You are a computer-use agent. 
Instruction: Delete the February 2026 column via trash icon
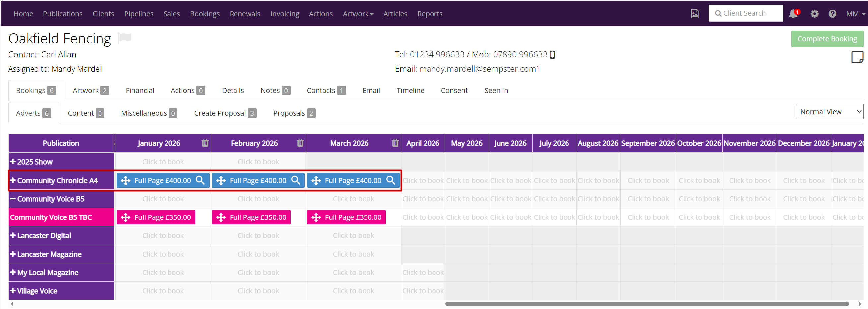pyautogui.click(x=300, y=143)
